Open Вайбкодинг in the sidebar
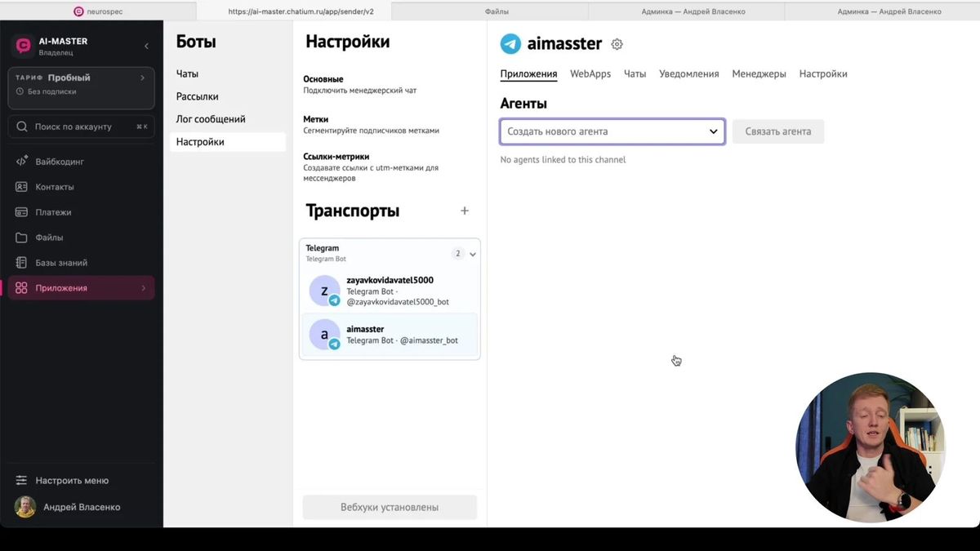 [x=59, y=162]
